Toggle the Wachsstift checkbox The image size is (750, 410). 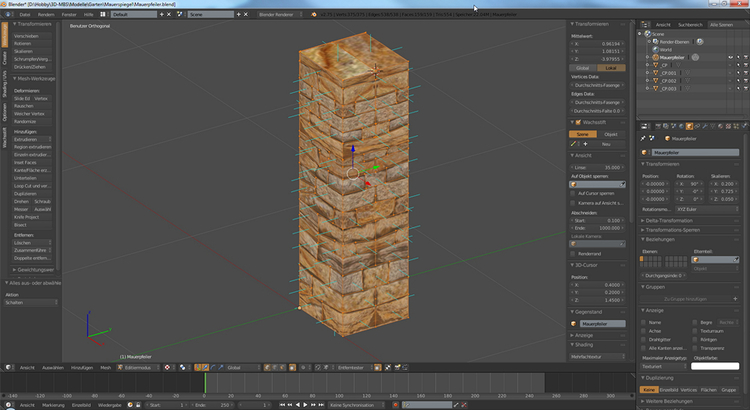[x=578, y=122]
